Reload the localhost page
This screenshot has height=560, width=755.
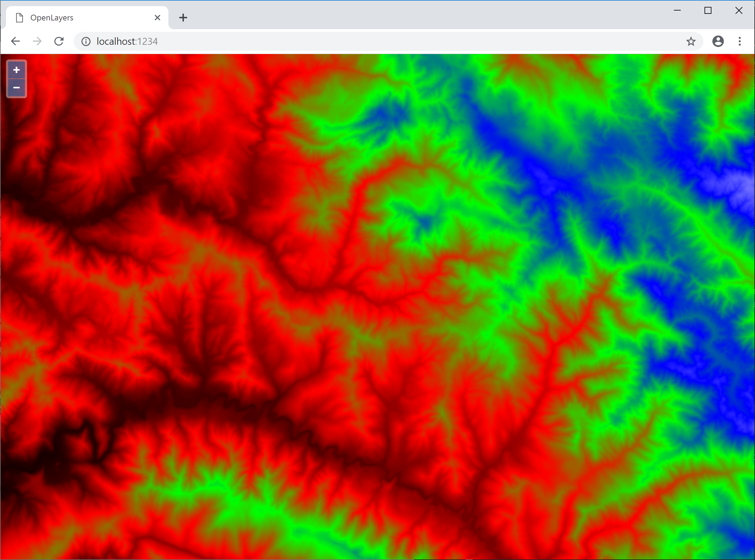point(59,41)
